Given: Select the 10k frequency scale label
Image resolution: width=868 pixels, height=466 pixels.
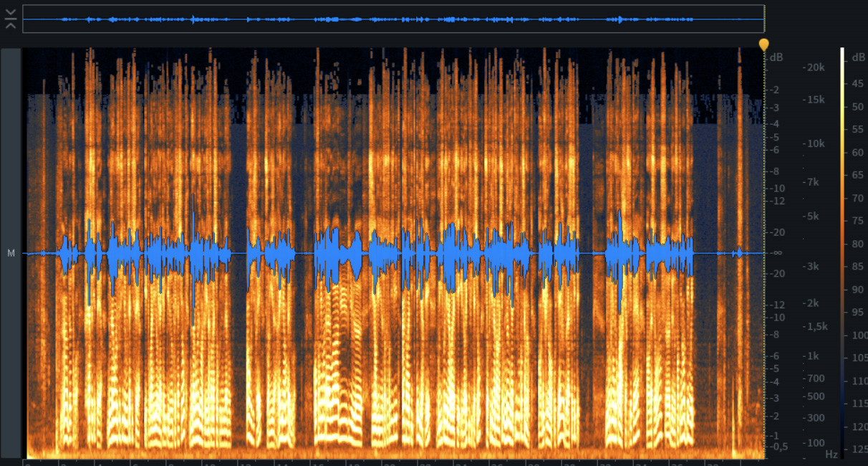Looking at the screenshot, I should coord(816,143).
